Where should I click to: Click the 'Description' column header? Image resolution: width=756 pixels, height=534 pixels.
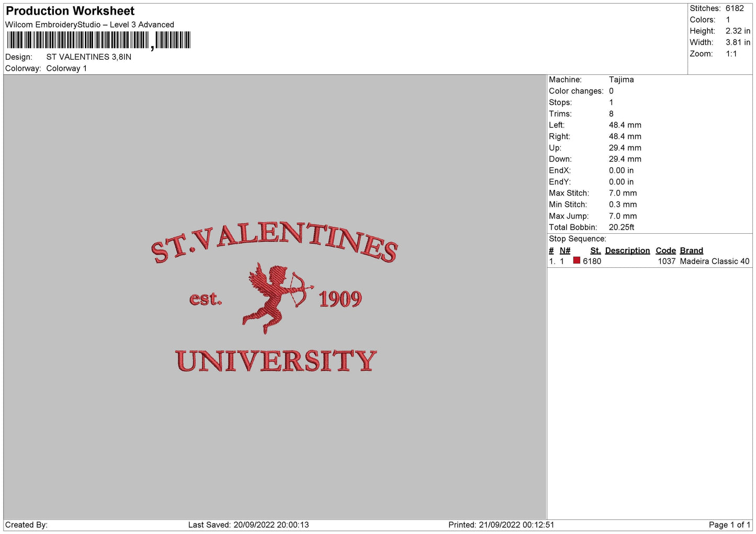pyautogui.click(x=627, y=251)
